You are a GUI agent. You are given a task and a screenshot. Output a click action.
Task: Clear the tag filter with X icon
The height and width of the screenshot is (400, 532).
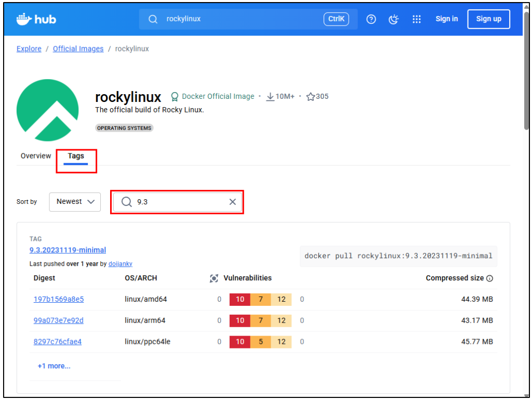coord(233,202)
